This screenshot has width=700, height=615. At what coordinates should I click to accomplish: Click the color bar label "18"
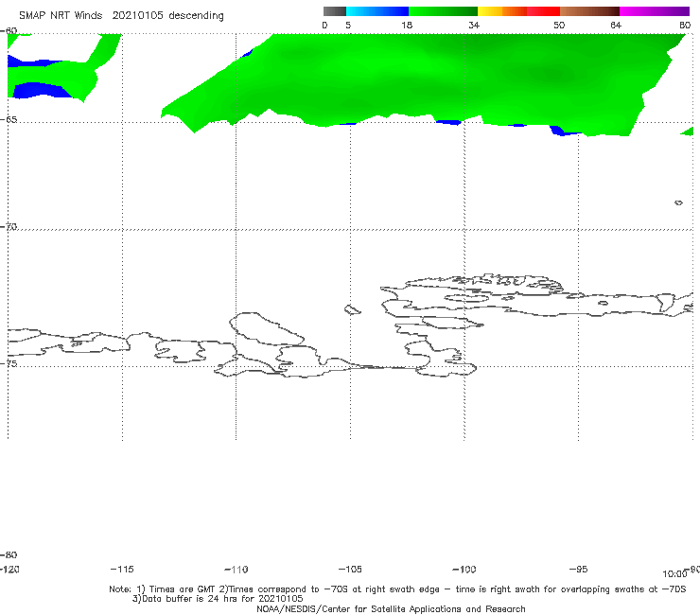[407, 25]
